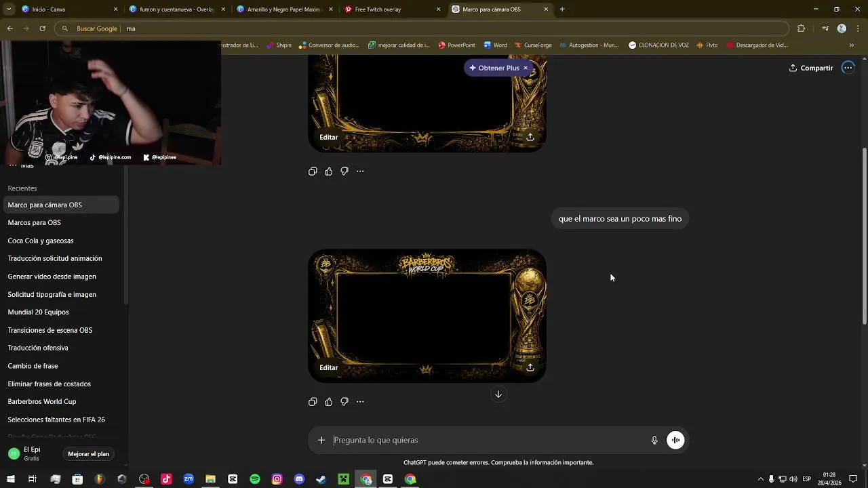Close the Marco para cámara OBS tab
Screen dimensions: 868x488
click(x=546, y=9)
